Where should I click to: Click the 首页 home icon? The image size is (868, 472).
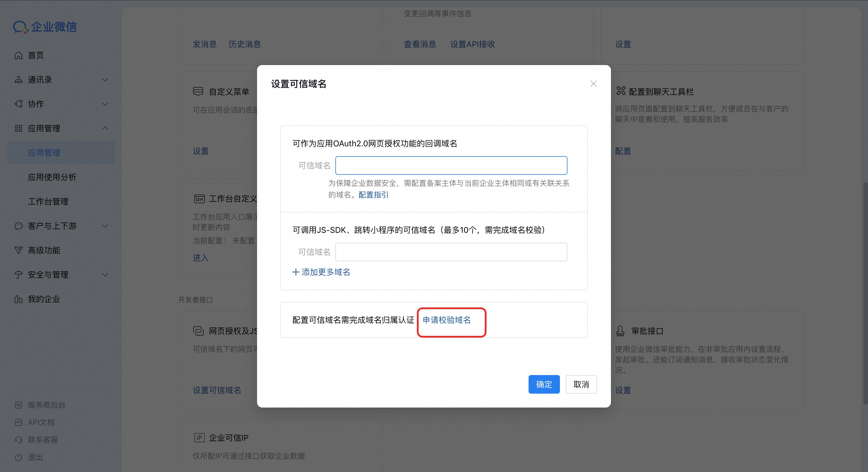[x=19, y=55]
